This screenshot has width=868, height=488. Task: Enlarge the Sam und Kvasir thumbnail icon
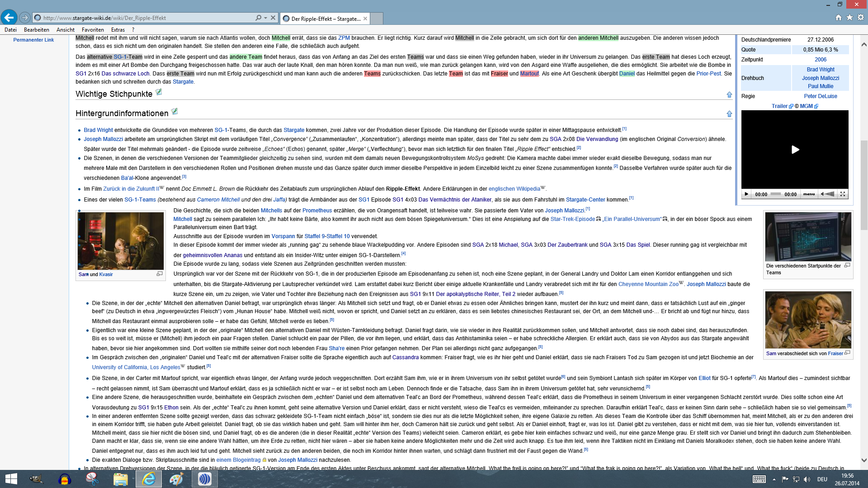[x=160, y=274]
